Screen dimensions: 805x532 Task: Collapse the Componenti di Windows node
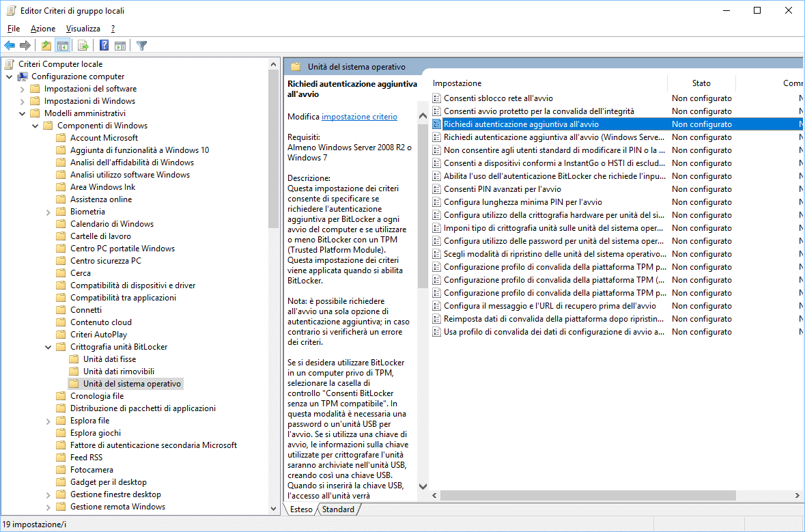click(35, 126)
